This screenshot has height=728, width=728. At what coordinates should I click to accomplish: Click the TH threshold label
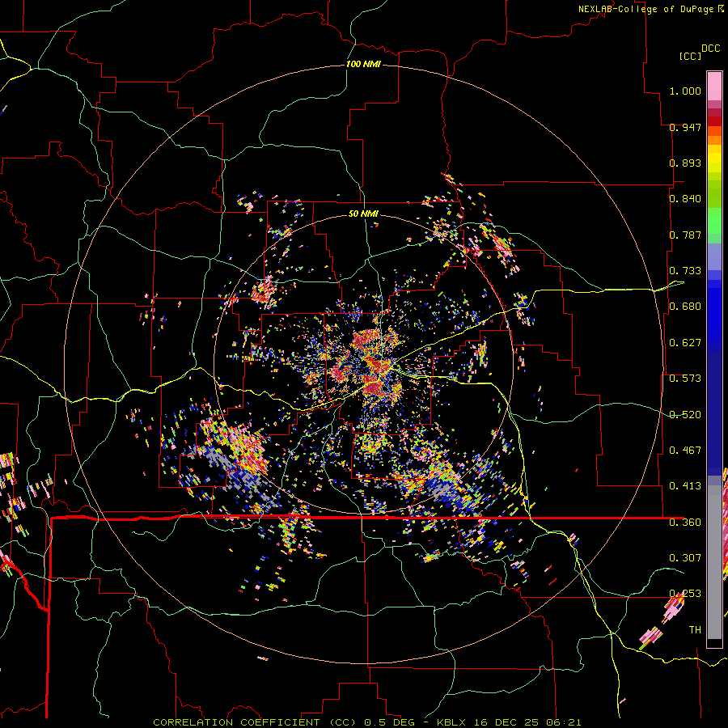[x=695, y=630]
